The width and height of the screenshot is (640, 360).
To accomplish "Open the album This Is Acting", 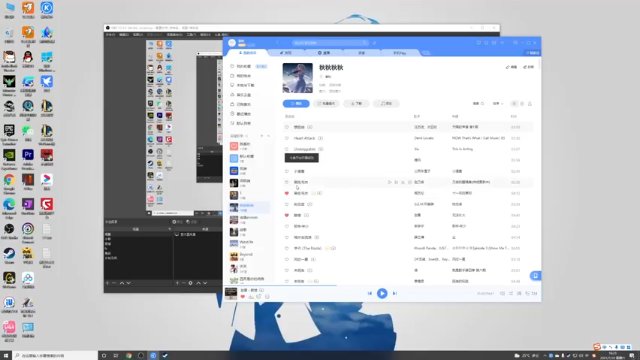I will click(x=462, y=149).
